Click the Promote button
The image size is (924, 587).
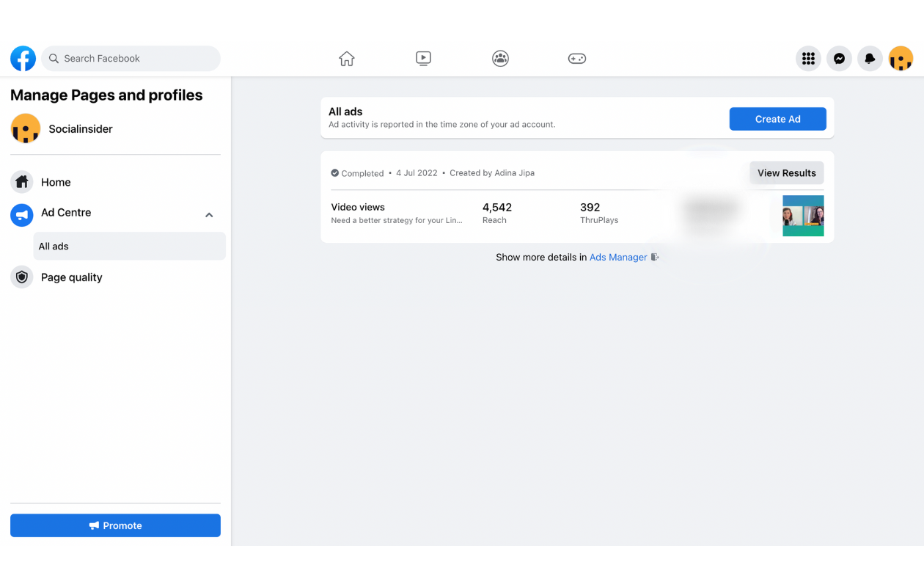click(x=115, y=525)
